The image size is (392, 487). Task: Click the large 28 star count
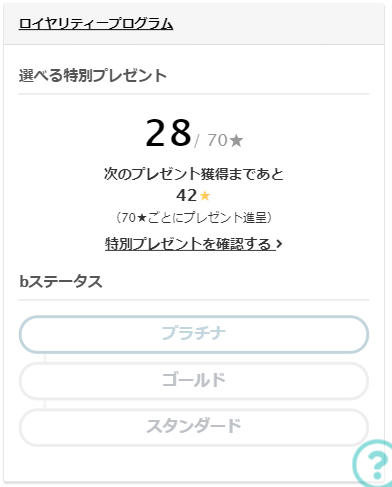click(169, 133)
